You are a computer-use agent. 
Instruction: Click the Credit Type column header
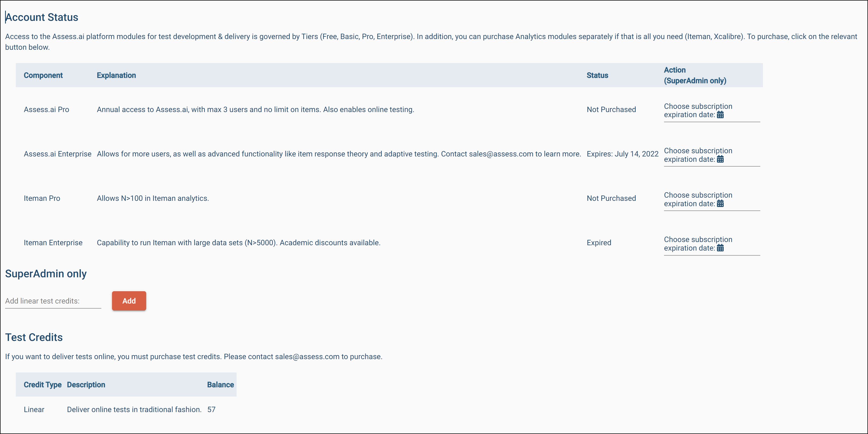(x=43, y=385)
